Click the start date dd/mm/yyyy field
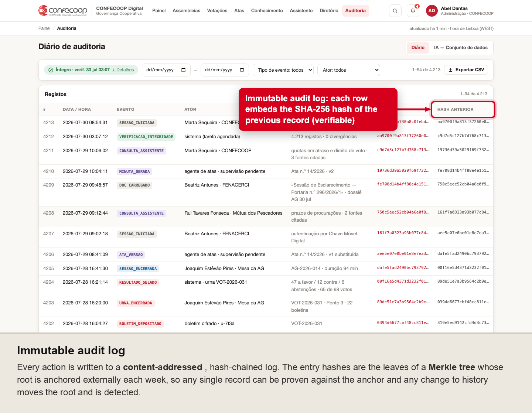532x413 pixels. [x=166, y=70]
